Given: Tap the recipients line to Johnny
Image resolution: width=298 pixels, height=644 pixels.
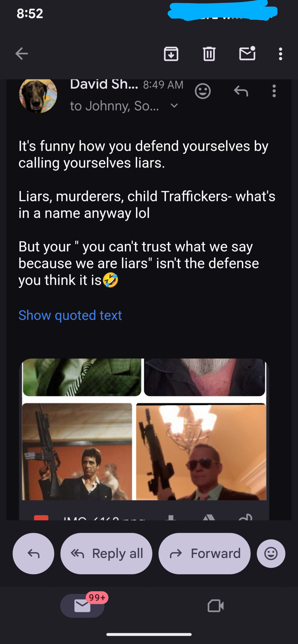Looking at the screenshot, I should 115,106.
